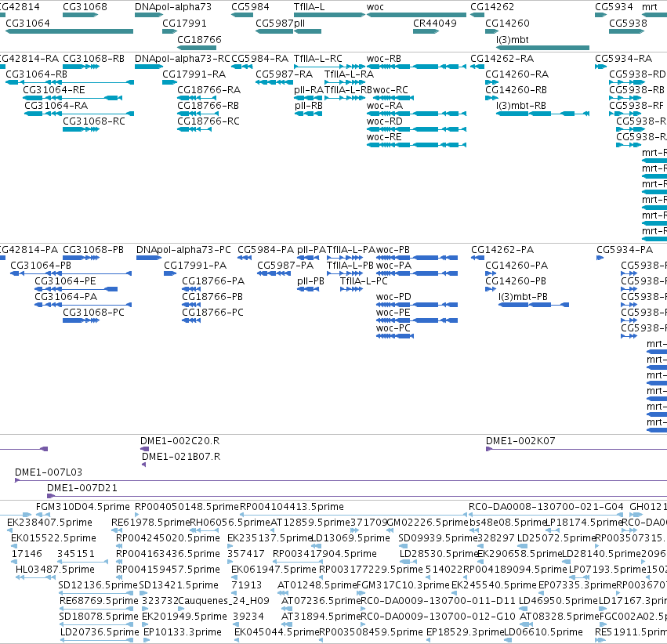Click the CG5984 gene label
This screenshot has width=667, height=644.
[250, 7]
